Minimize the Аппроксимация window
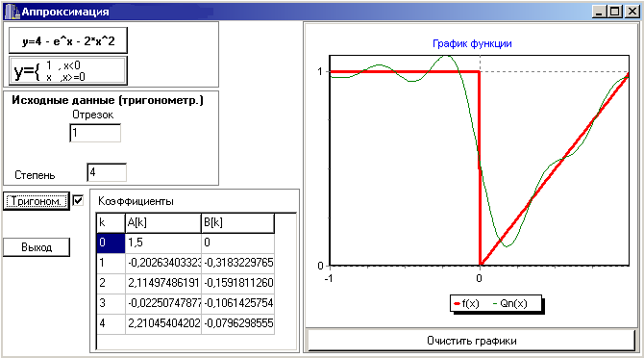Viewport: 644px width, 358px height. tap(599, 12)
